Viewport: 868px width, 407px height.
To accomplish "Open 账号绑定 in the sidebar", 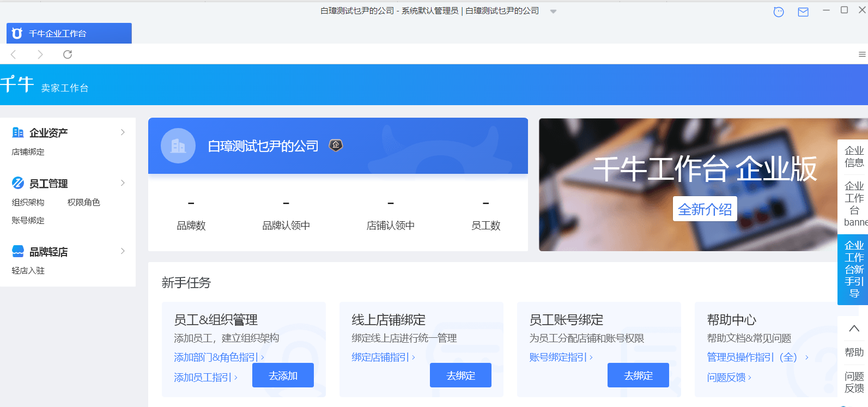I will pos(28,221).
